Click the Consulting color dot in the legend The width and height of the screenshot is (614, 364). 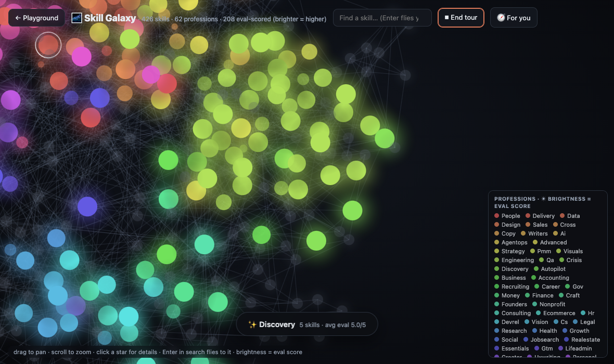496,313
